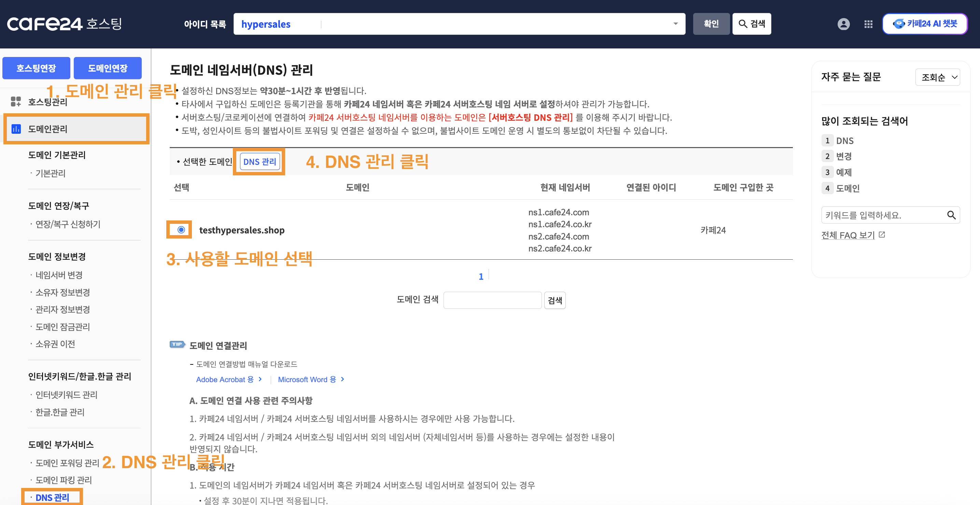The width and height of the screenshot is (980, 505).
Task: Click the FAQ keyword search magnifier icon
Action: tap(951, 215)
